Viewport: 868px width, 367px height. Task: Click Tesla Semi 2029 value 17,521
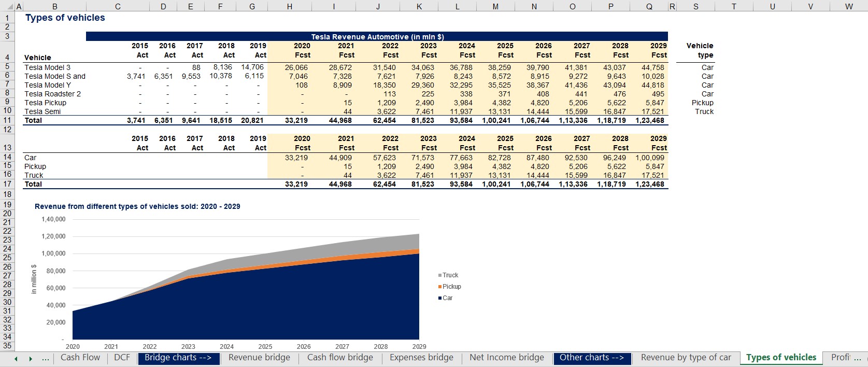point(652,111)
